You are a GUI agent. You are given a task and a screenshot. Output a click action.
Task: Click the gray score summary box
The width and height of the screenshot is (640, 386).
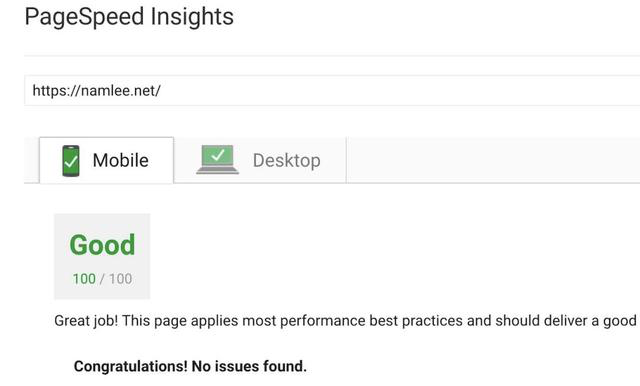coord(102,256)
